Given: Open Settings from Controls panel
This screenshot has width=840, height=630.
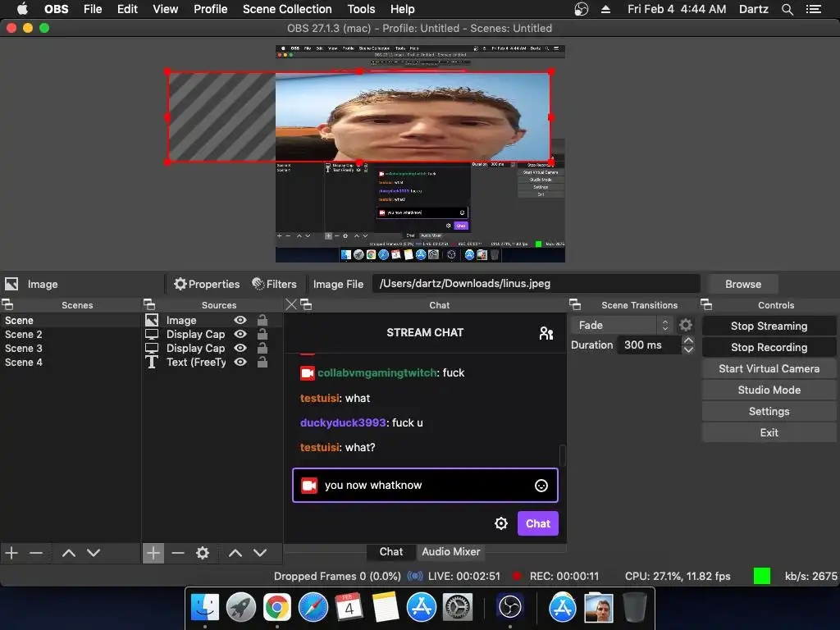Looking at the screenshot, I should pyautogui.click(x=769, y=412).
